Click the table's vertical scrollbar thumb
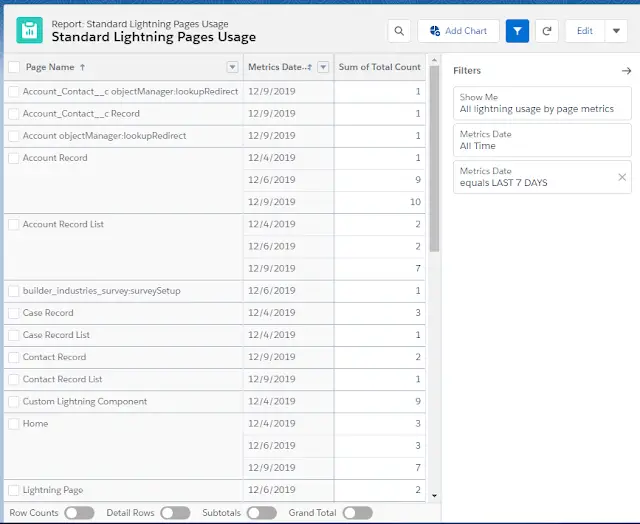Viewport: 640px width, 524px height. point(434,159)
